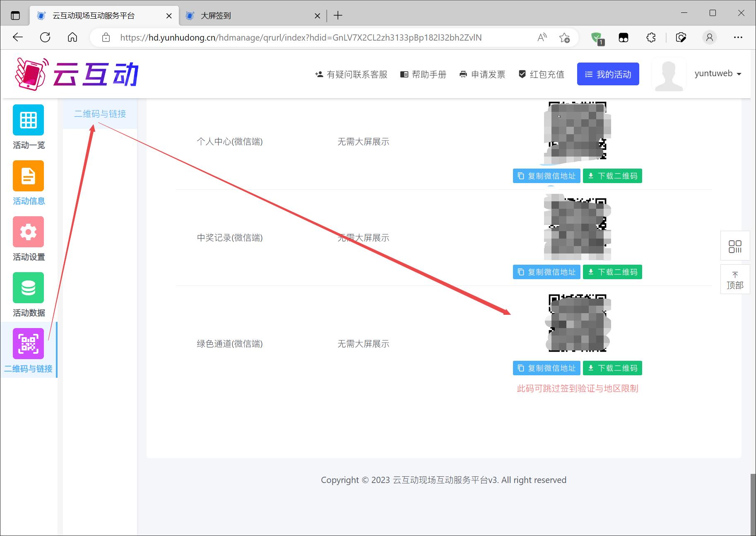This screenshot has height=536, width=756.
Task: Add this page to favorites star
Action: point(564,38)
